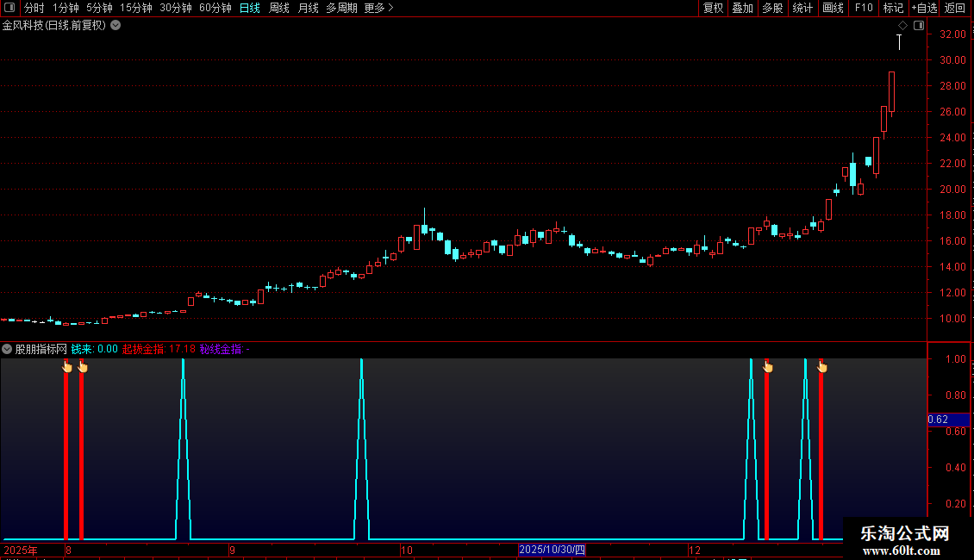Click the 叠加 overlay button
974x560 pixels.
742,8
